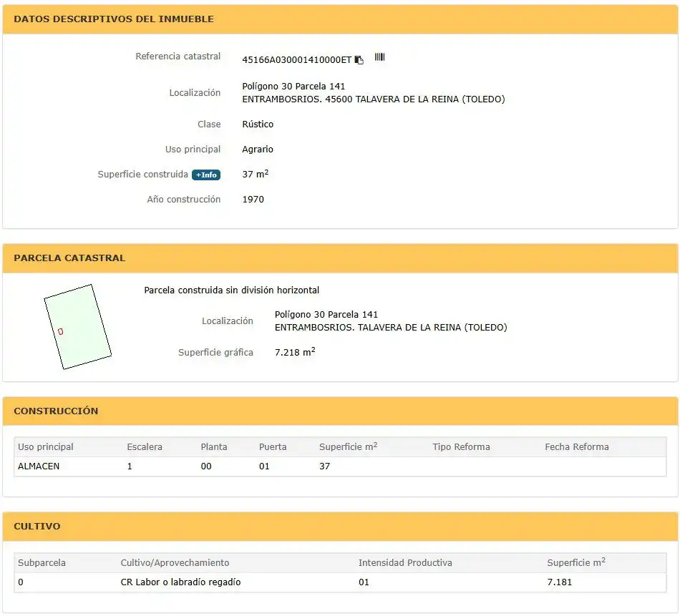
Task: Click the 'Referencia catastral' label
Action: point(178,57)
